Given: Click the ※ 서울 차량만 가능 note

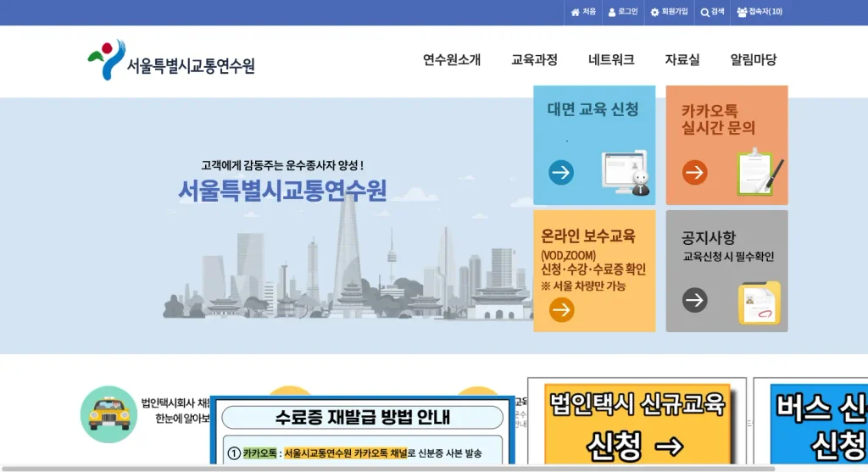Looking at the screenshot, I should click(583, 286).
